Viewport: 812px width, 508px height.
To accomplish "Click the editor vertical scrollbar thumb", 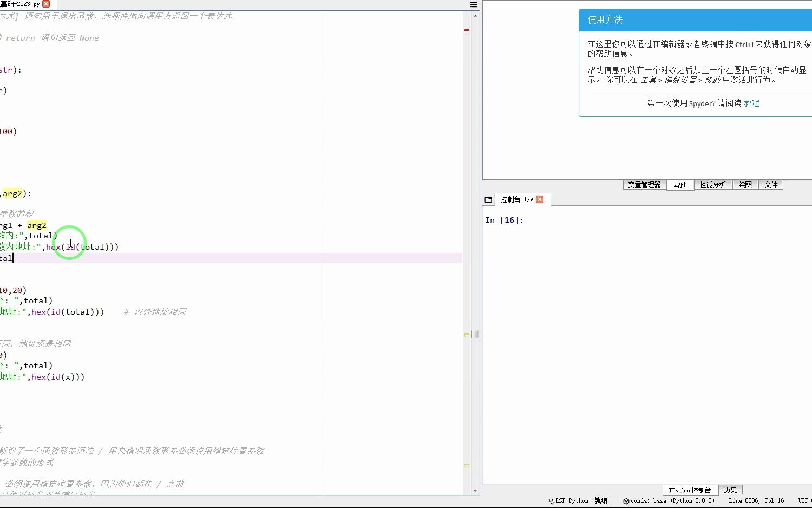I will (x=475, y=334).
